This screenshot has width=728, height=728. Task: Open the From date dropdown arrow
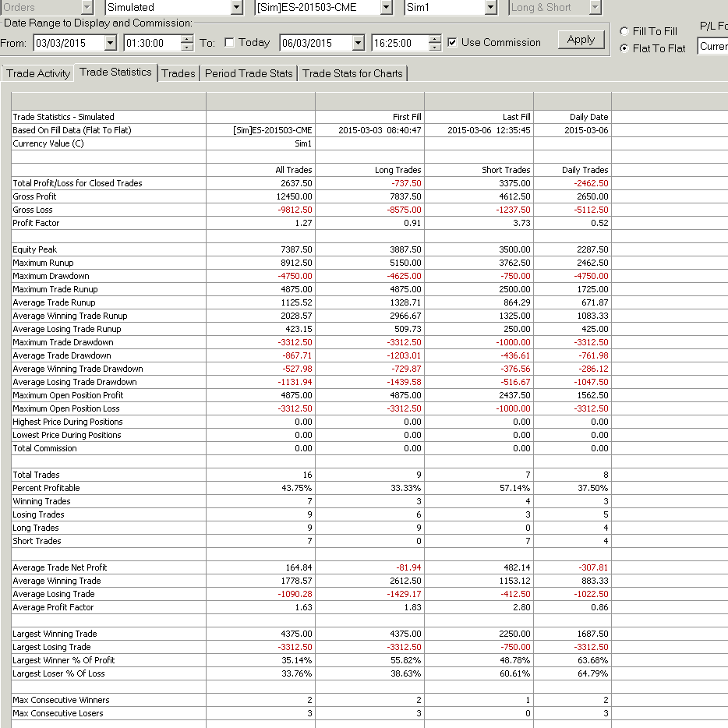pyautogui.click(x=110, y=43)
